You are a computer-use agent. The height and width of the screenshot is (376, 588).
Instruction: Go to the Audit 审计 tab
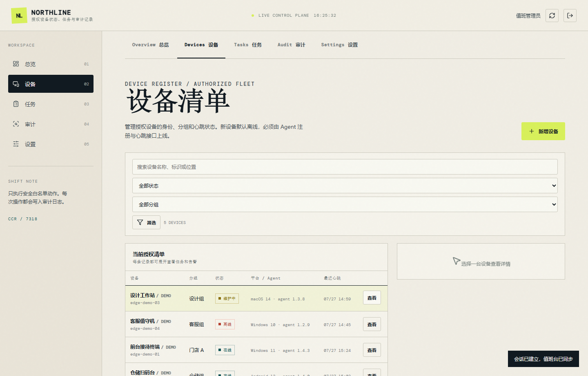point(291,45)
